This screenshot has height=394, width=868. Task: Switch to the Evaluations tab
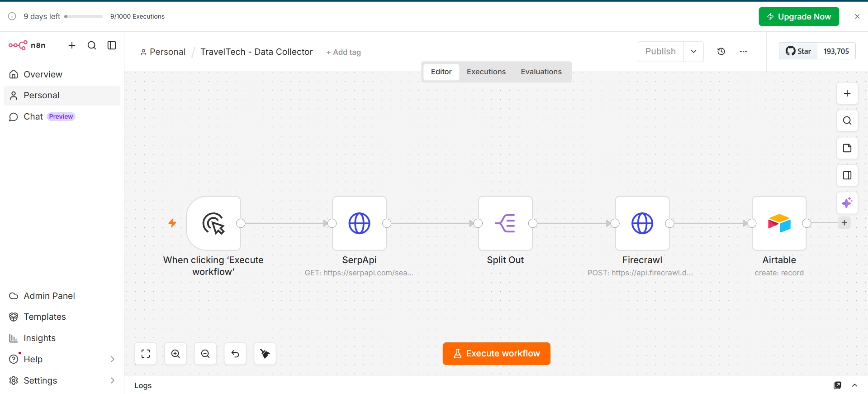coord(541,72)
